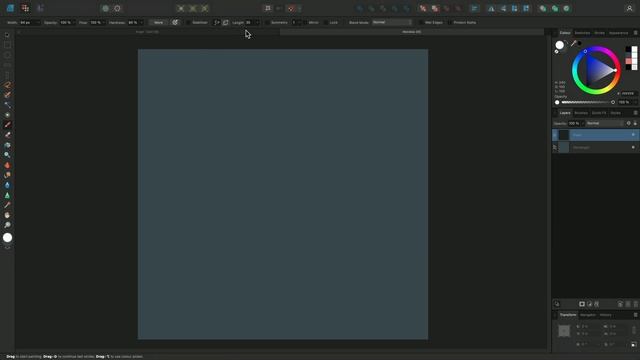Switch to the Quick FX tab
Screen dimensions: 640x360
click(599, 113)
